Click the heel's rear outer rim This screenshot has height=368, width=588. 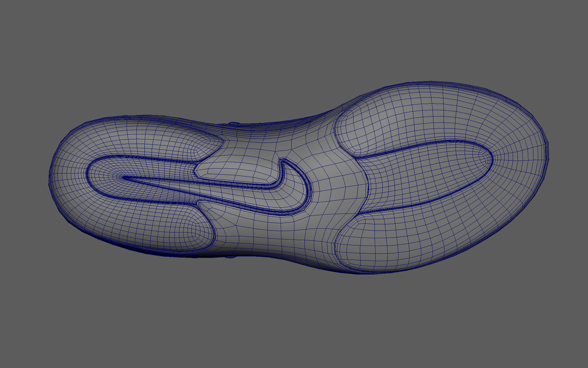tap(50, 181)
